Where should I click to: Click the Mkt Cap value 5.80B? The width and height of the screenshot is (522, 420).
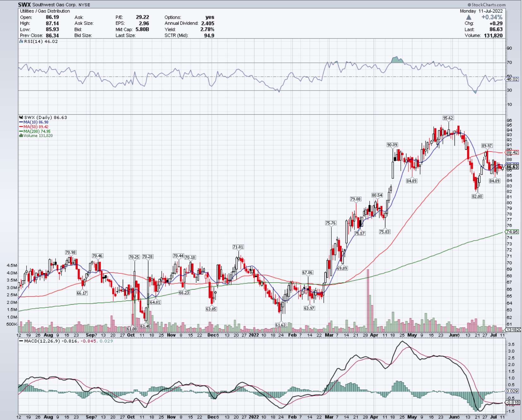tap(142, 29)
